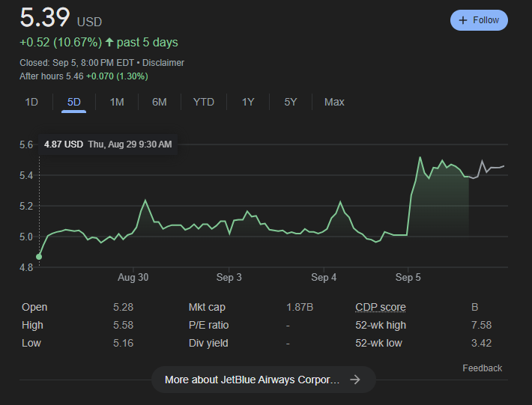The image size is (532, 405).
Task: Click the 4.8 y-axis label
Action: (x=26, y=267)
